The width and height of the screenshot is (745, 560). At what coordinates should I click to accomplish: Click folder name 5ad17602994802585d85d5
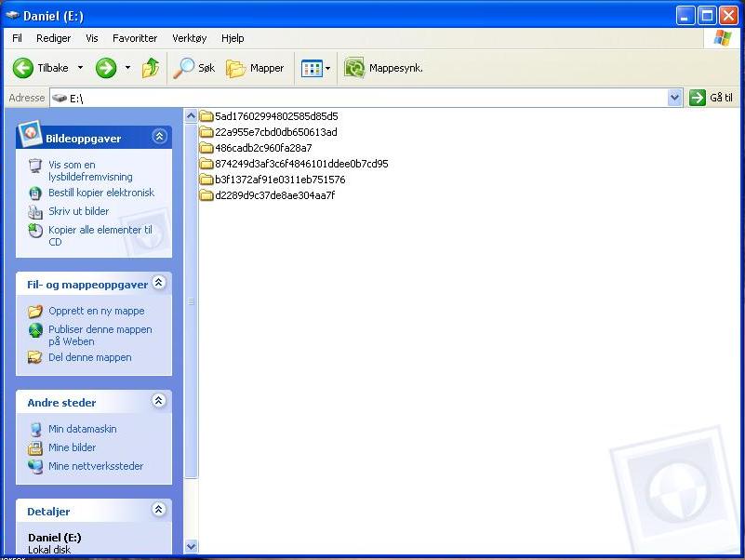[276, 116]
